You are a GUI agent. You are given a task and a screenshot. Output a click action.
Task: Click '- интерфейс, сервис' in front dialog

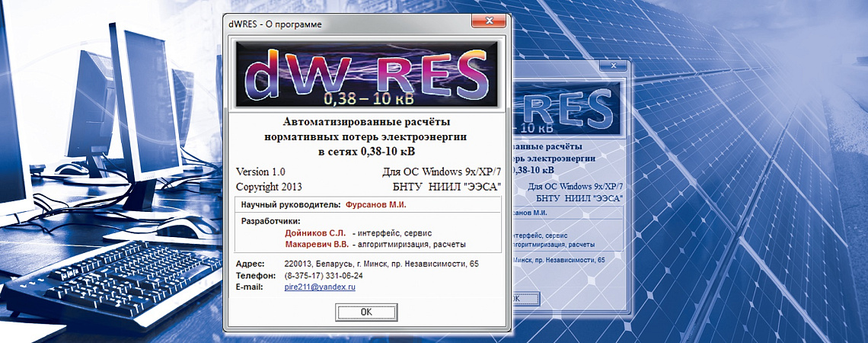[x=392, y=233]
